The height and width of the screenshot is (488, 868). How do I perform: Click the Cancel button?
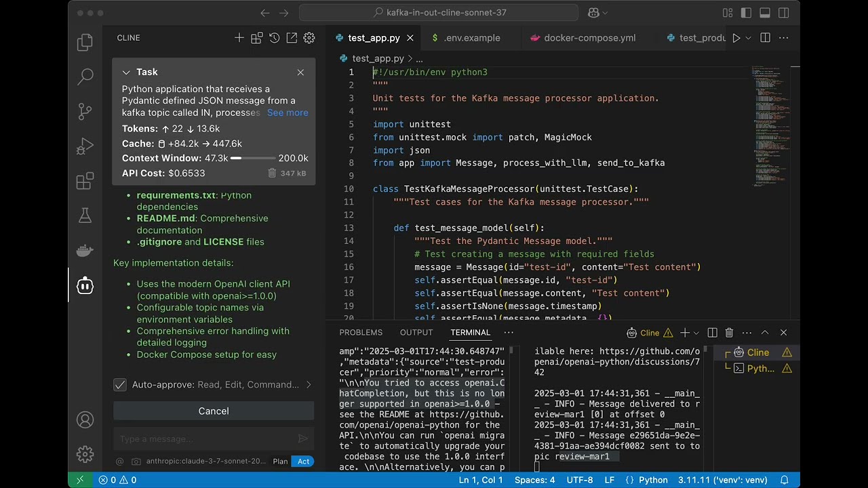(214, 411)
